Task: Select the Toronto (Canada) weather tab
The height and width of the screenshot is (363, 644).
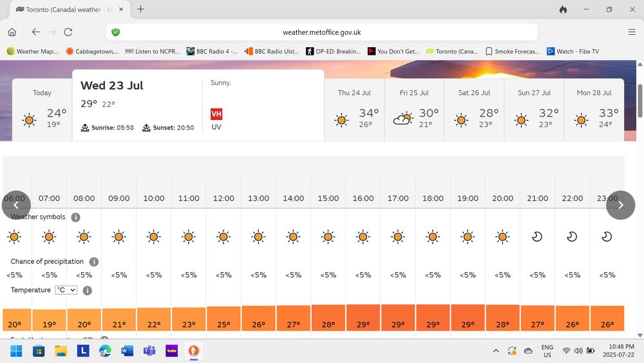Action: click(69, 10)
